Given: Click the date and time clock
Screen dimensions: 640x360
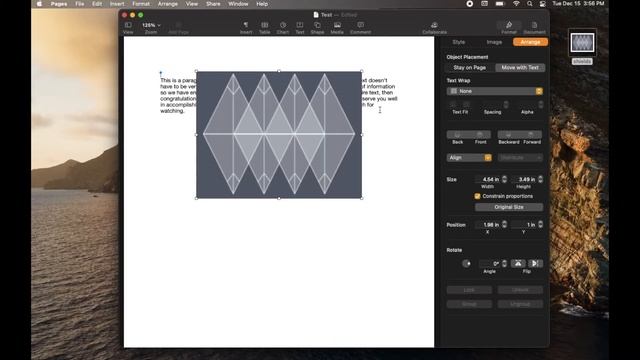Looking at the screenshot, I should (578, 4).
